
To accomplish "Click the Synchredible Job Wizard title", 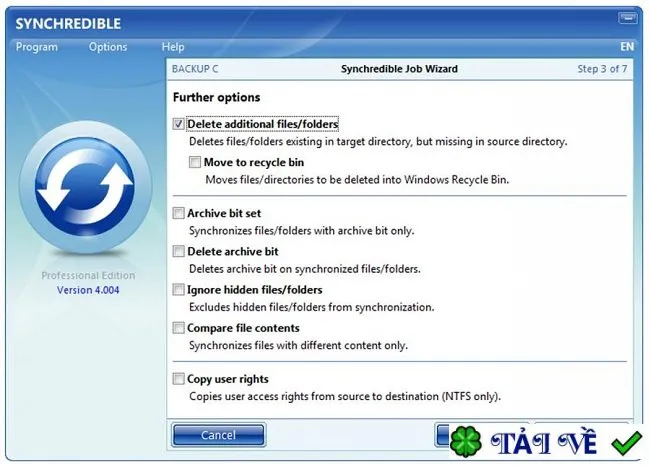I will click(x=399, y=69).
